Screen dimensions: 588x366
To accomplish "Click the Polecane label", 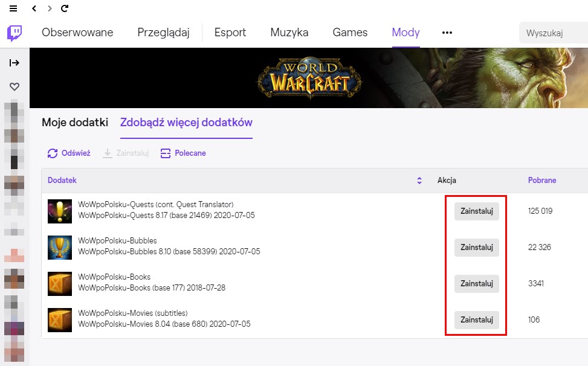I will click(190, 153).
